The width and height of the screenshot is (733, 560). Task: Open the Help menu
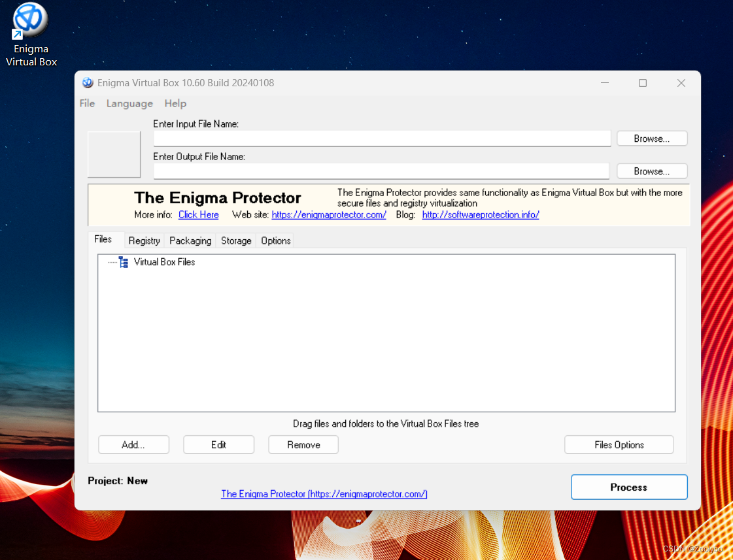point(175,103)
